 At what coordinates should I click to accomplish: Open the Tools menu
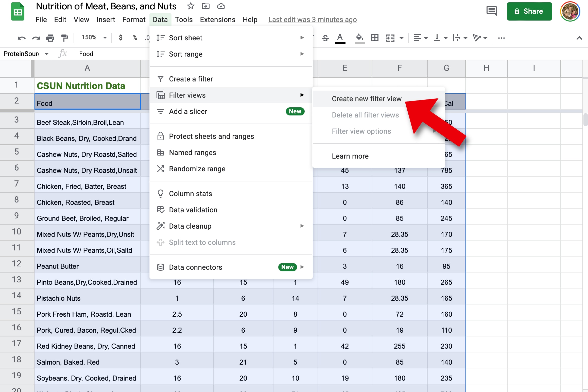tap(184, 20)
